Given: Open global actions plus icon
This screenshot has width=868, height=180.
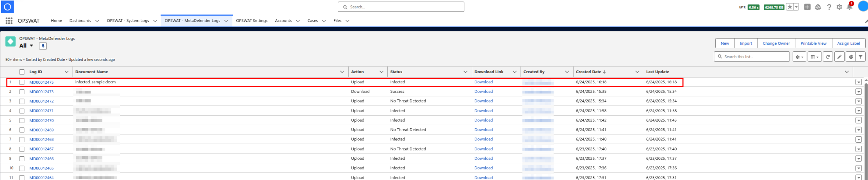Looking at the screenshot, I should click(807, 7).
